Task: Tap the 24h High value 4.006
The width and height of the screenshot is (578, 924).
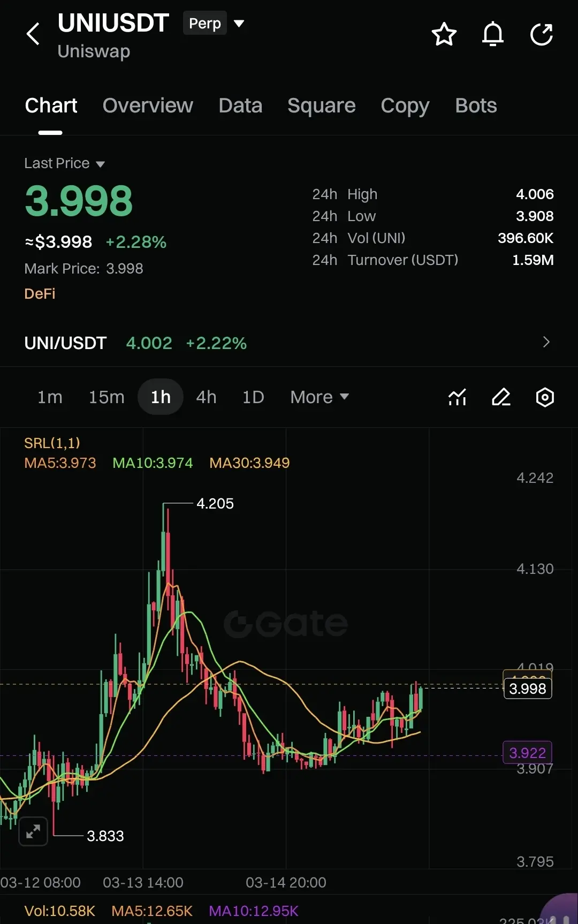Action: tap(535, 194)
